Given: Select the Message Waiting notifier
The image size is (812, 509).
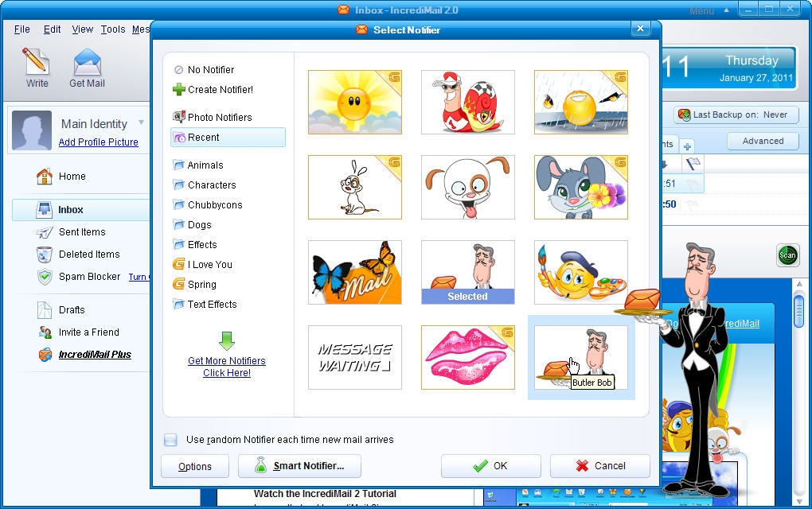Looking at the screenshot, I should pyautogui.click(x=355, y=357).
